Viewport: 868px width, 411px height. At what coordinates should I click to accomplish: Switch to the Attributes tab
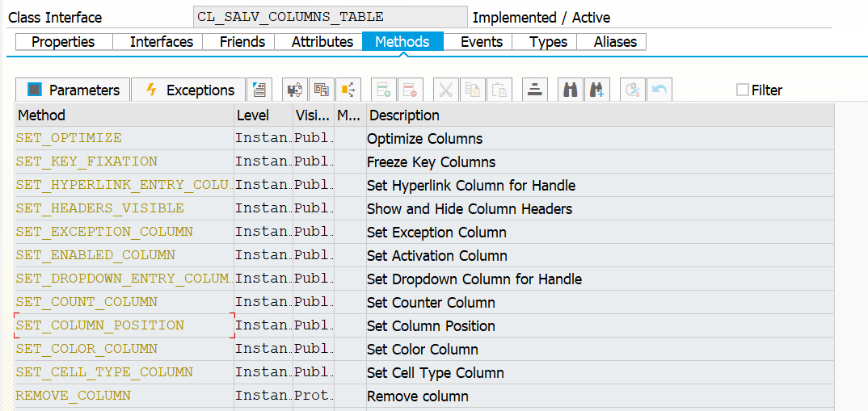click(319, 42)
